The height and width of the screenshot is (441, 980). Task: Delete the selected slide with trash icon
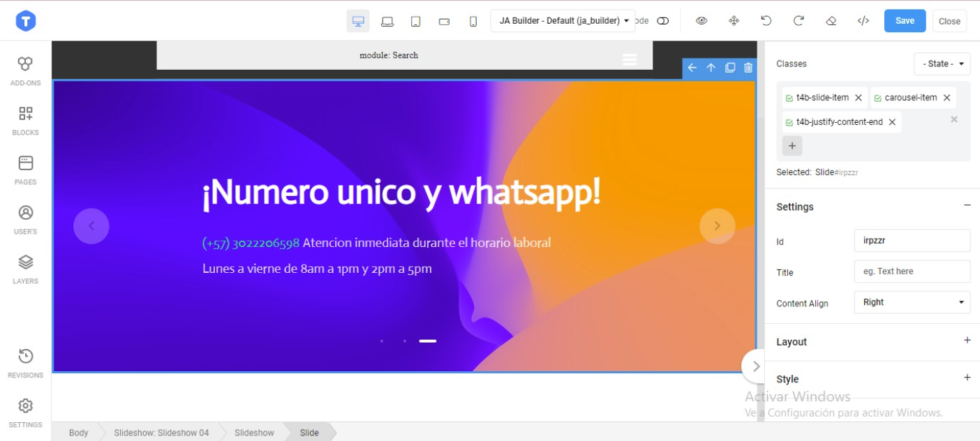pos(748,68)
